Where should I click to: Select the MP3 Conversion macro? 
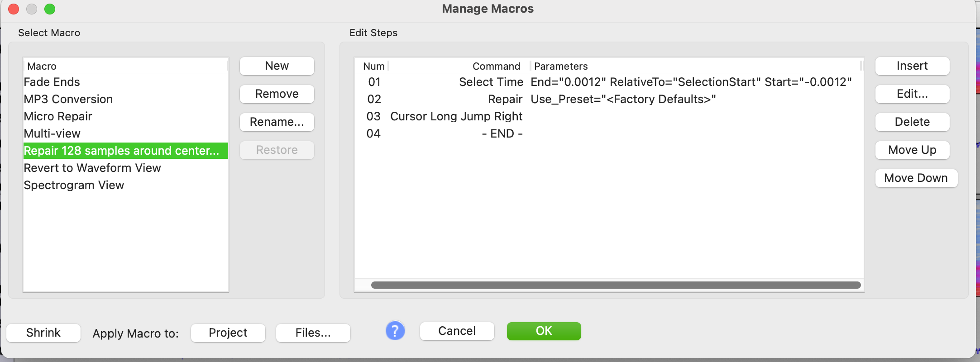[68, 100]
